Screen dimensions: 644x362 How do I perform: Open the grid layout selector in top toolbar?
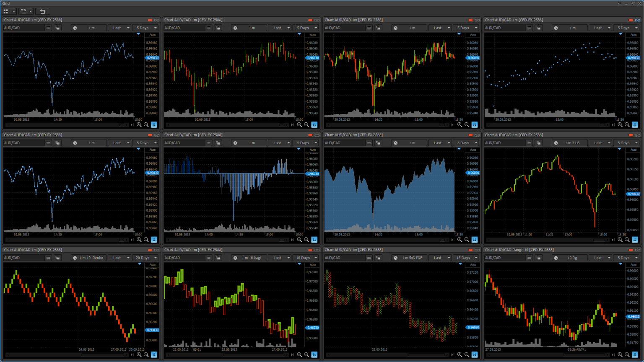pyautogui.click(x=9, y=11)
